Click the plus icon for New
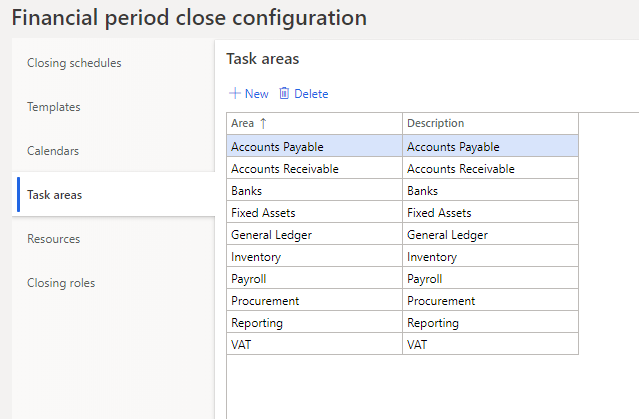 [235, 94]
